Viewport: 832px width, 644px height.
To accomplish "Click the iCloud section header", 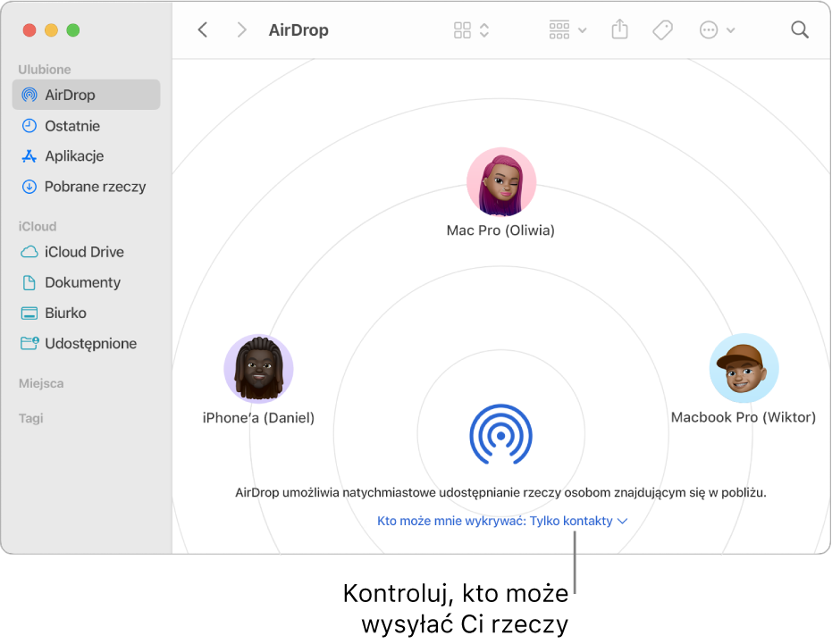I will click(x=38, y=227).
